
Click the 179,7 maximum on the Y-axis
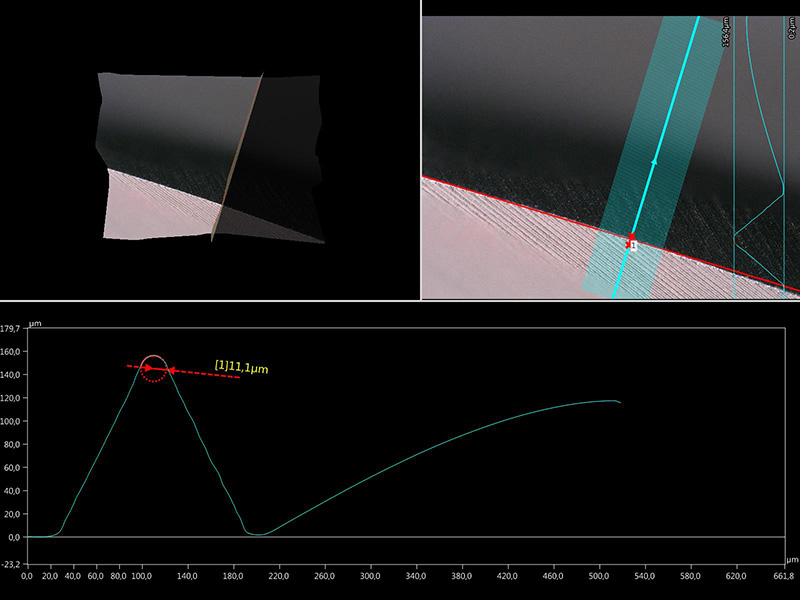pos(11,328)
